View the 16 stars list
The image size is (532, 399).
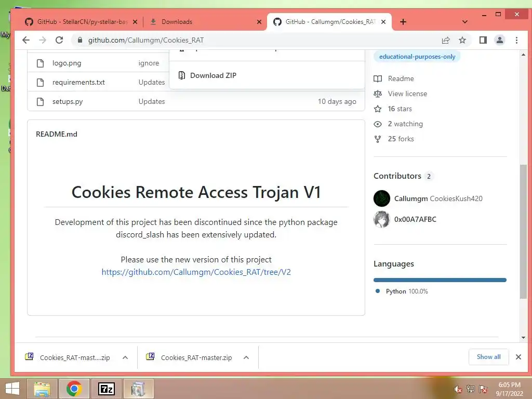(x=400, y=109)
